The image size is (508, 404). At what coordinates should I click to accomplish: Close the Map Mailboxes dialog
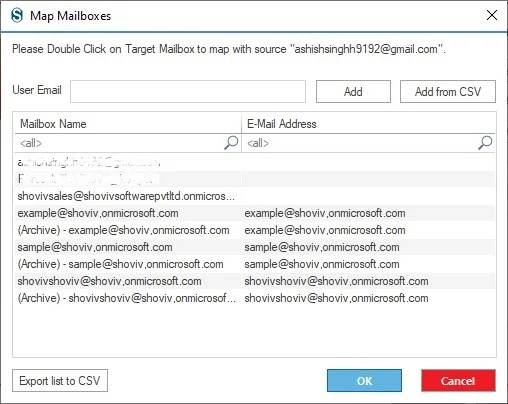point(492,15)
